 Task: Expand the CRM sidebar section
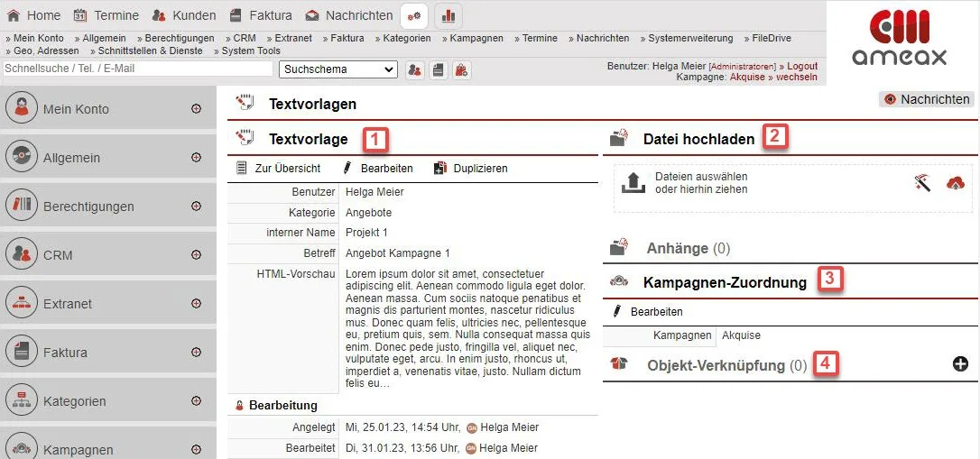[196, 255]
